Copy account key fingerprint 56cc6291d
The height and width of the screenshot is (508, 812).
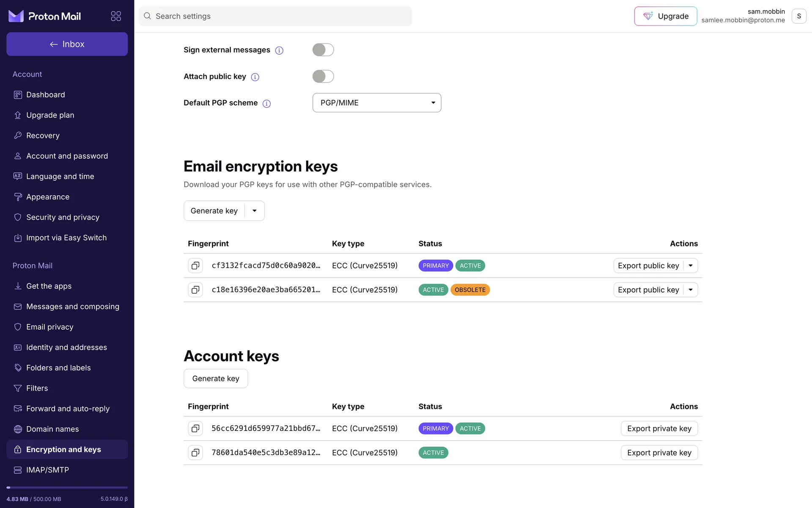click(x=195, y=428)
